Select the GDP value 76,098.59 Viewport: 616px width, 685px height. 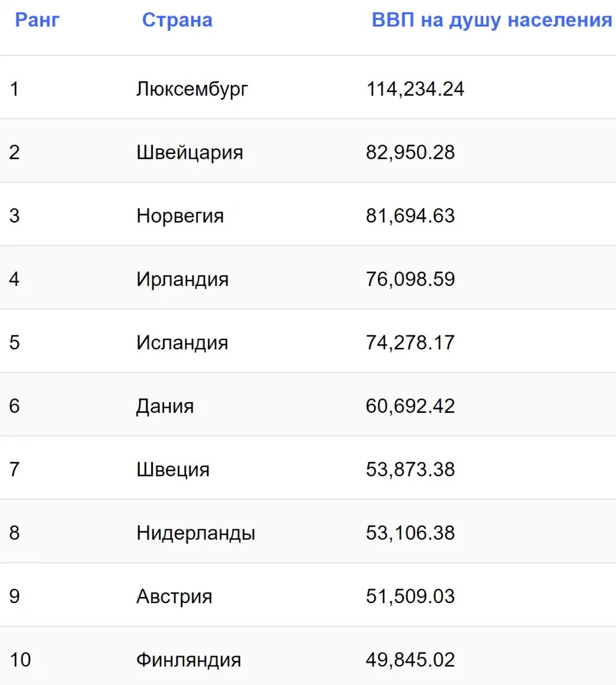point(410,279)
